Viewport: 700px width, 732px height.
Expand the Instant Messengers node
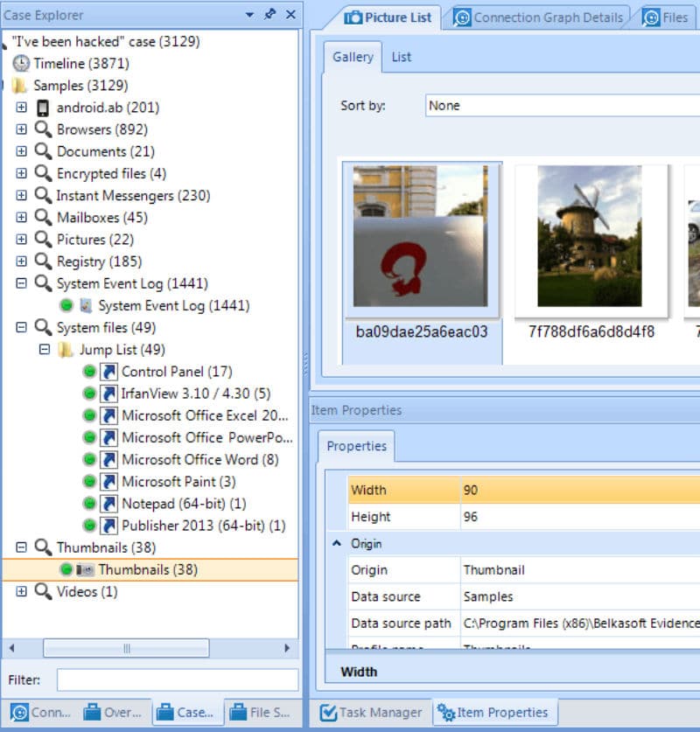21,196
